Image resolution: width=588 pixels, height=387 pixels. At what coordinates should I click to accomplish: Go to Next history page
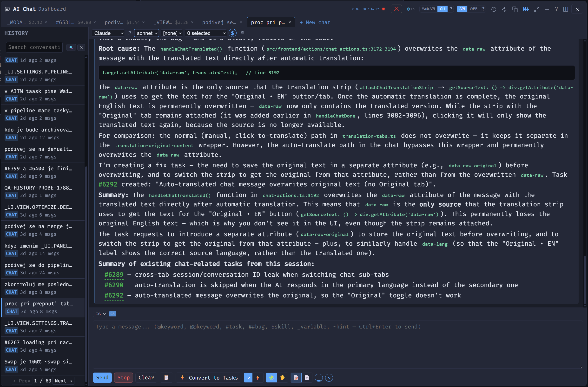(64, 380)
